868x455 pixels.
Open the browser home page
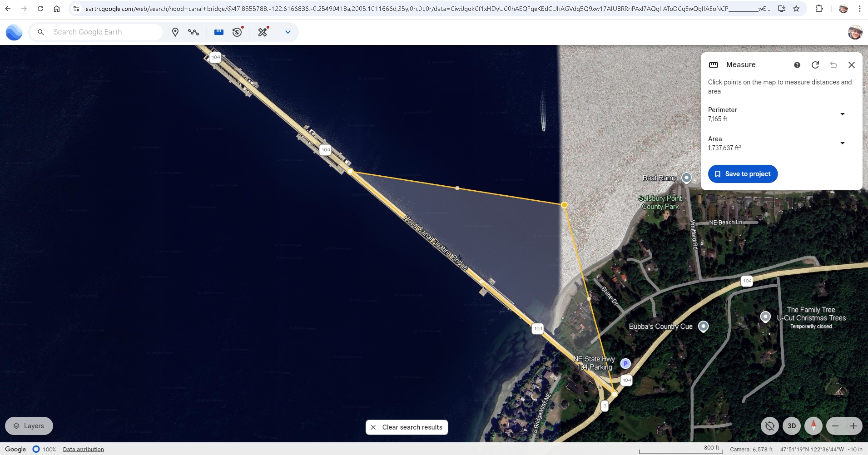(57, 9)
